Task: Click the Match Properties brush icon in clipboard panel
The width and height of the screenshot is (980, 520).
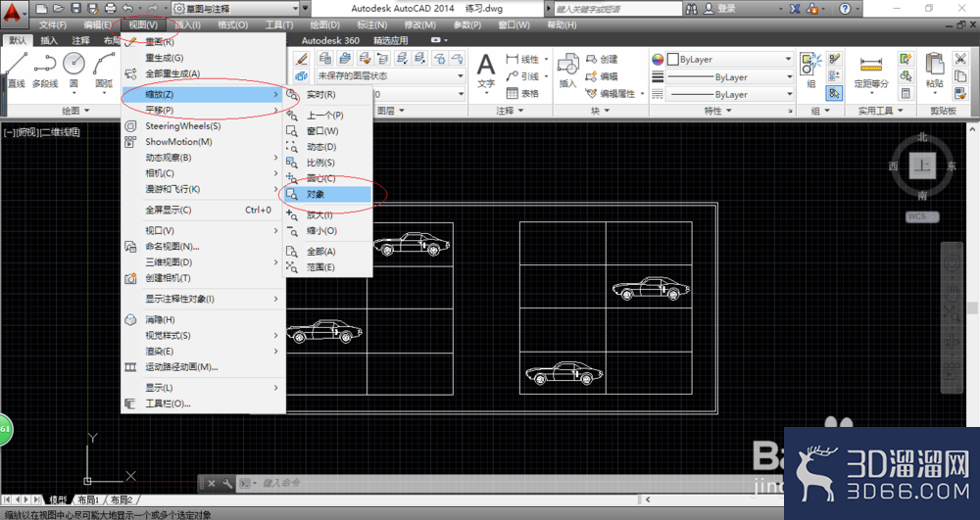Action: [960, 93]
